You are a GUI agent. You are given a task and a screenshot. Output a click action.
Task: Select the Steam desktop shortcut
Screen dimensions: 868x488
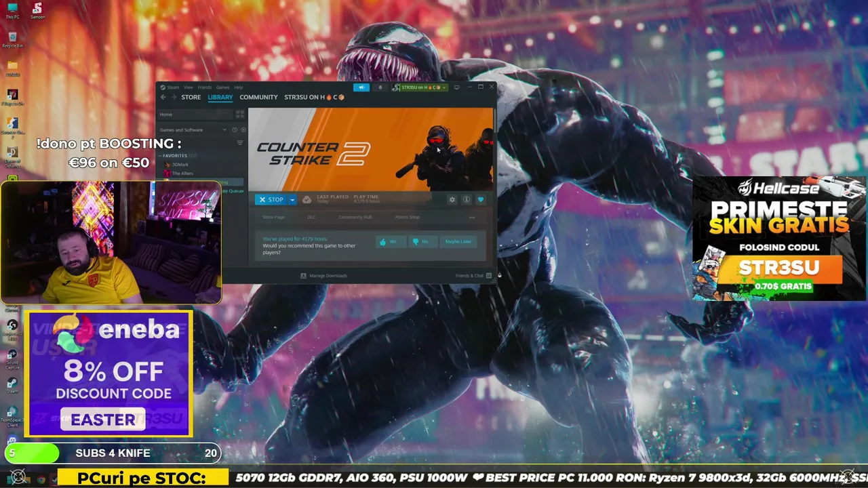click(x=12, y=386)
